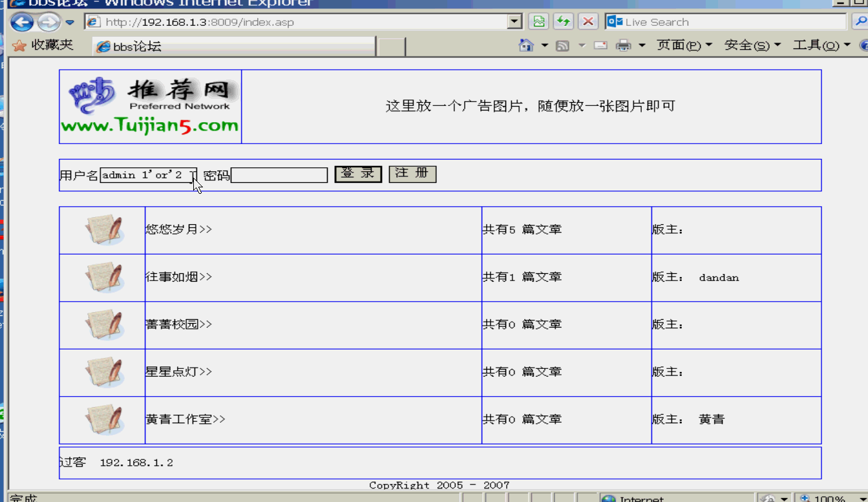The image size is (868, 502).
Task: Click the 登录 login button
Action: 358,174
